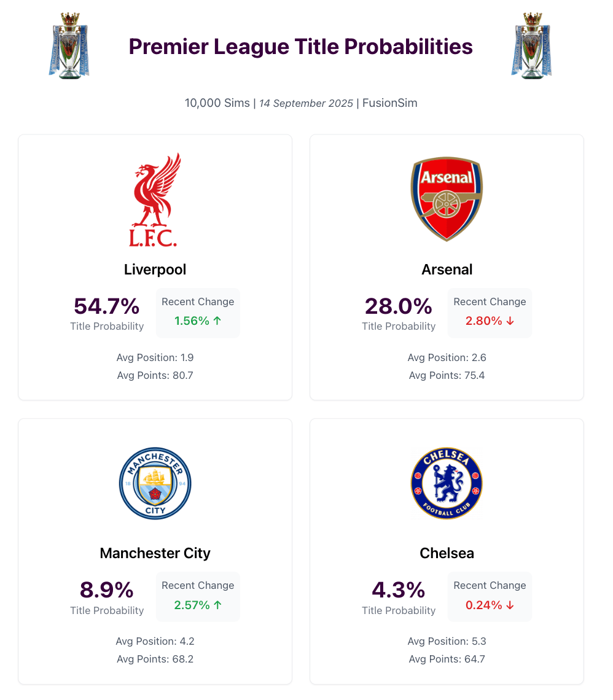Click Arsenal's 28.0% title probability
613x700 pixels.
398,306
